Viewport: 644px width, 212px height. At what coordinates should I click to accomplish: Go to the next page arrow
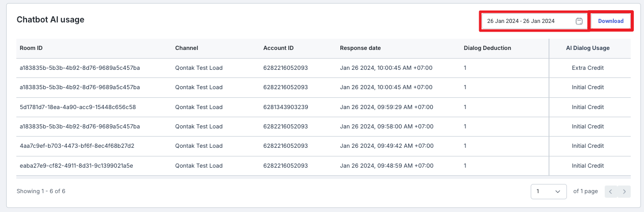(624, 192)
